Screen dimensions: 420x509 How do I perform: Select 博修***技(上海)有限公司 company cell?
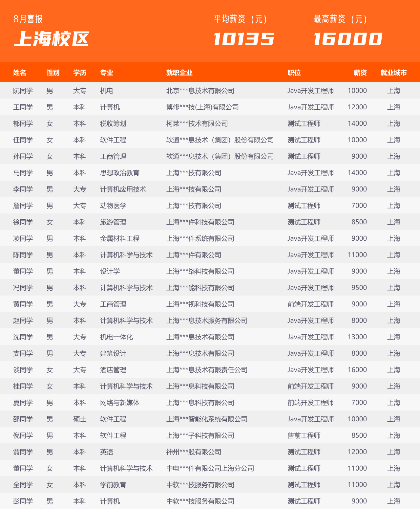202,107
